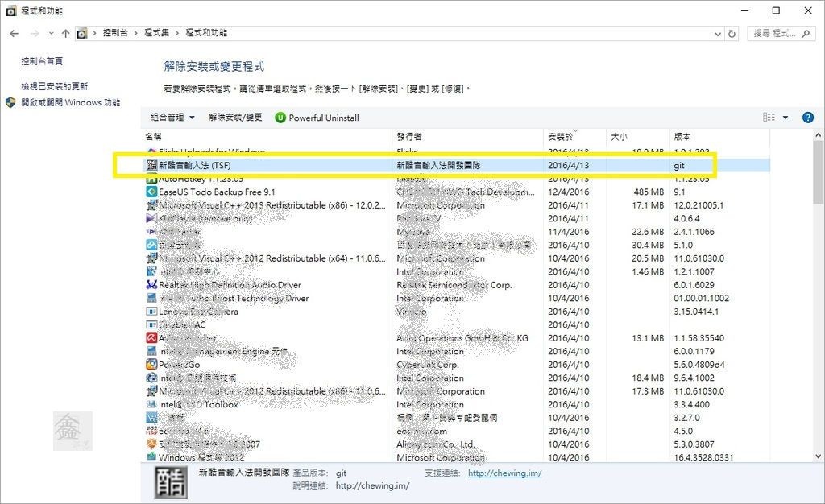
Task: Click the shield icon beside Windows 功能
Action: (x=11, y=102)
